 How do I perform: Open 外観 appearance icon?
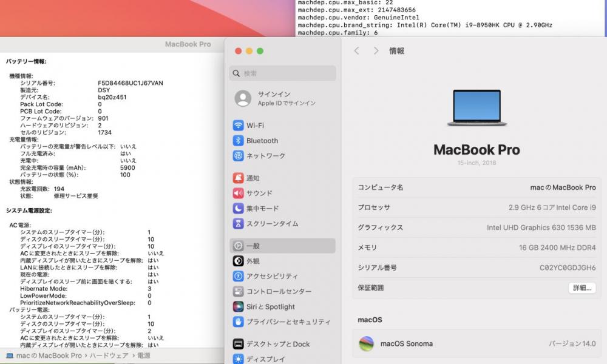(x=238, y=261)
